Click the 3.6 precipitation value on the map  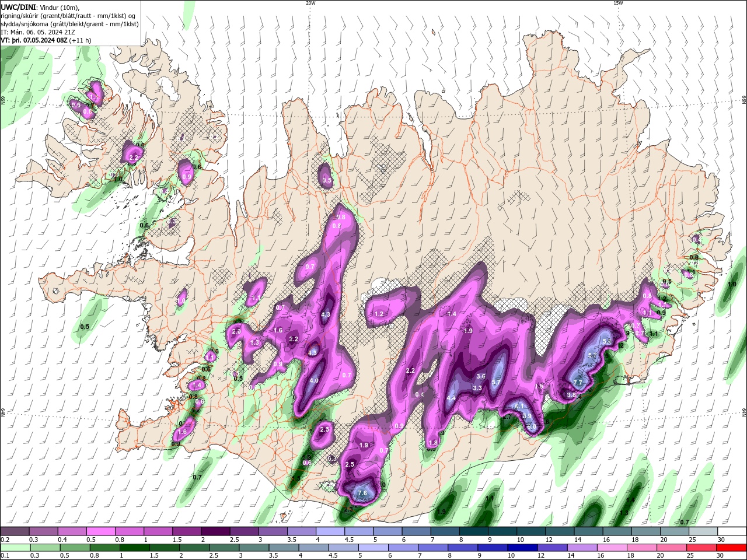[x=481, y=376]
